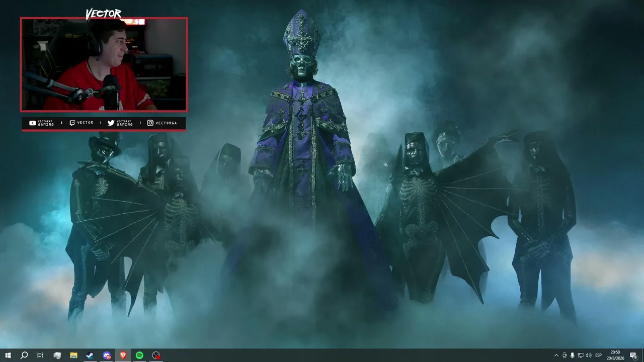Open the notification center with 9 alerts
644x362 pixels.
click(633, 355)
